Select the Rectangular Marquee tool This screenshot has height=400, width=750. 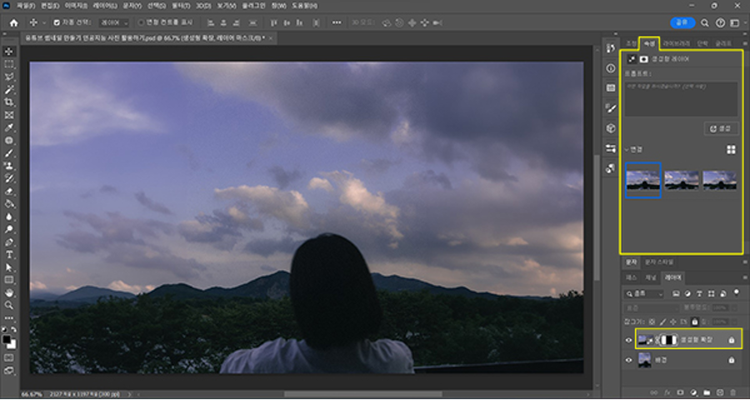coord(9,64)
